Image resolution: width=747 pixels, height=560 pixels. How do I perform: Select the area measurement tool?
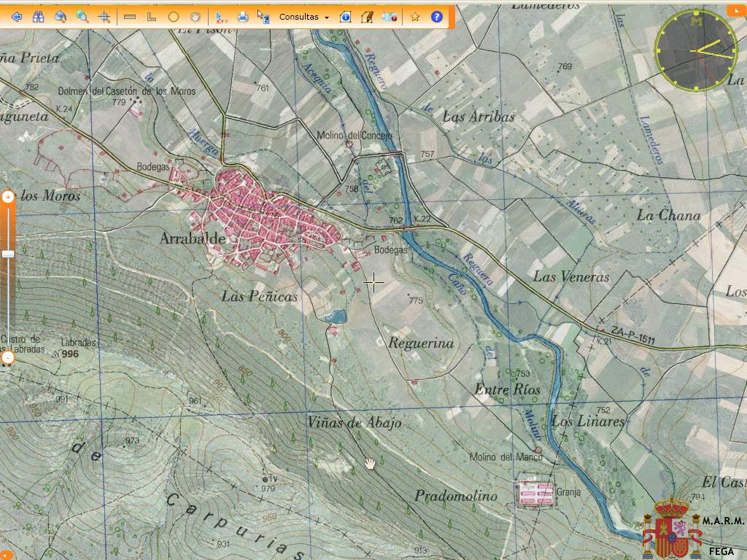[x=152, y=17]
